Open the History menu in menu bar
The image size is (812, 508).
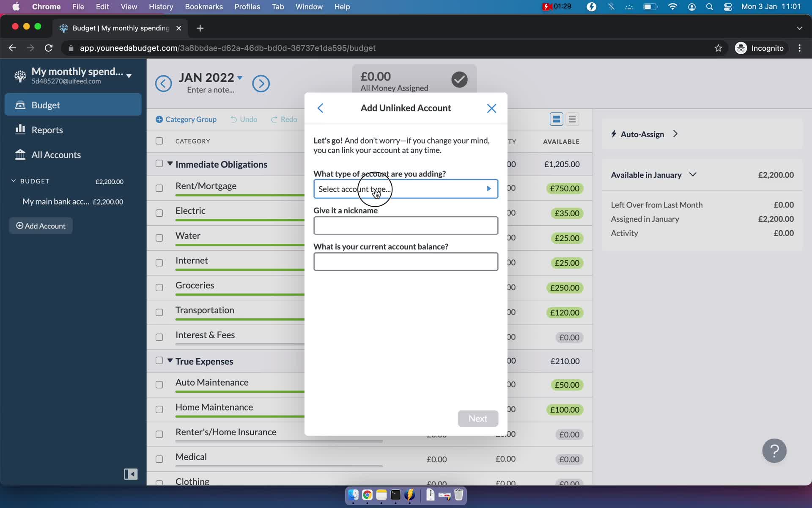[161, 6]
